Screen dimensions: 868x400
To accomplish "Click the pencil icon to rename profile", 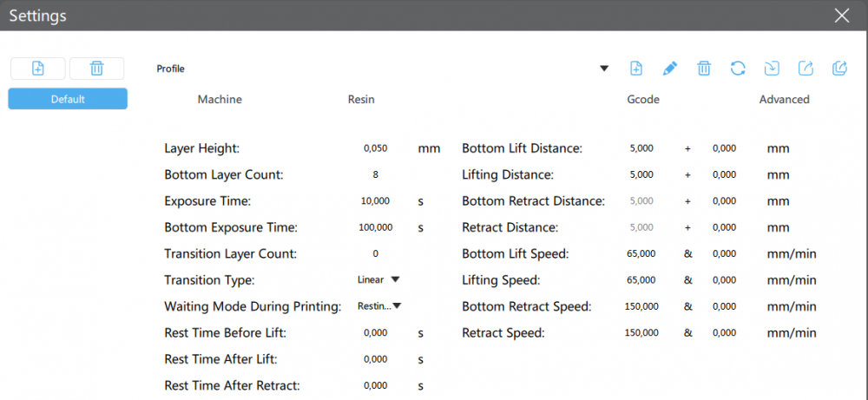I will click(x=669, y=69).
